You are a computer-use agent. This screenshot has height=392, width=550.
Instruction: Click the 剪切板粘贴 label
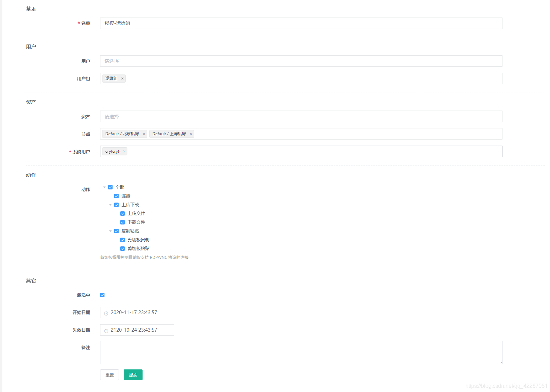pos(139,248)
